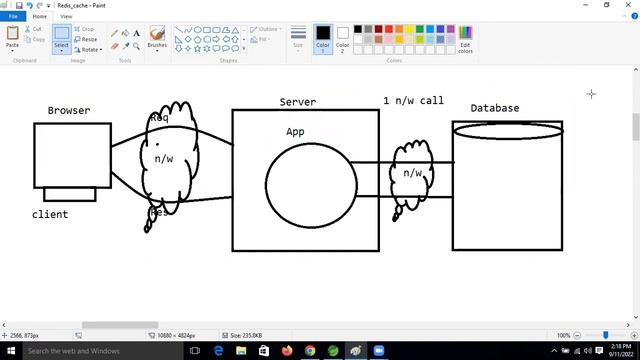Open the Zoom app in taskbar
The image size is (640, 360).
point(379,351)
